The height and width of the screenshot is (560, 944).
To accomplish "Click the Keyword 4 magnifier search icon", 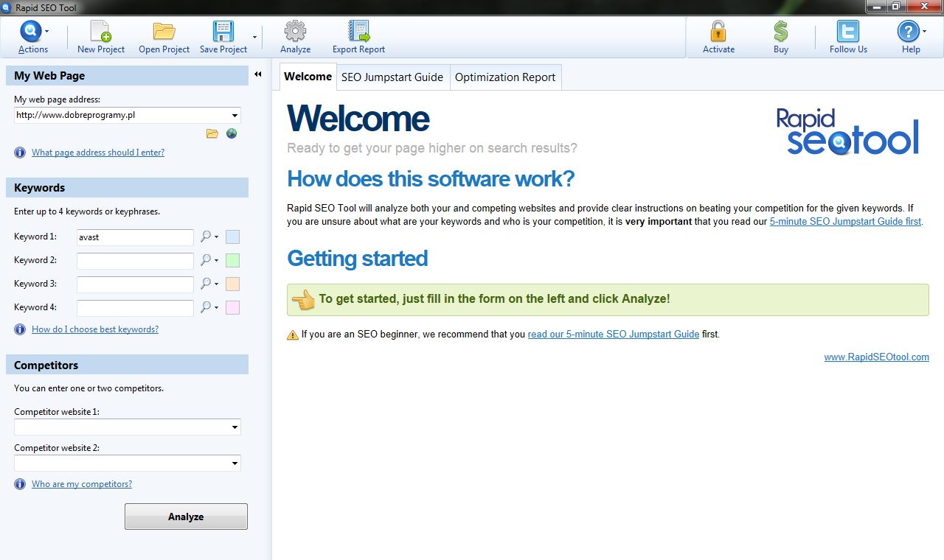I will point(206,307).
